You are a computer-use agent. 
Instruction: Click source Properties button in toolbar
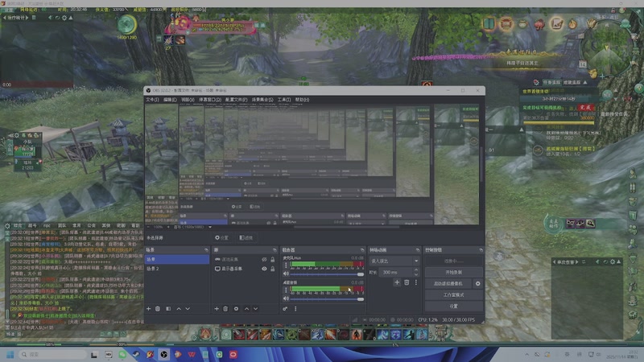[222, 237]
